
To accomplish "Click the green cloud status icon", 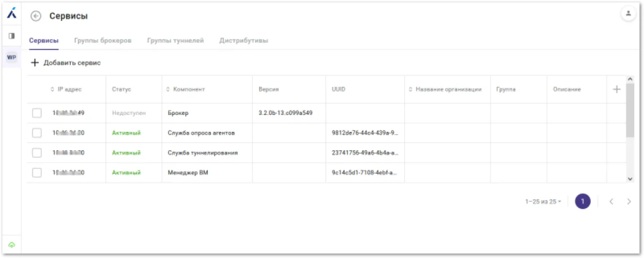I will tap(11, 245).
